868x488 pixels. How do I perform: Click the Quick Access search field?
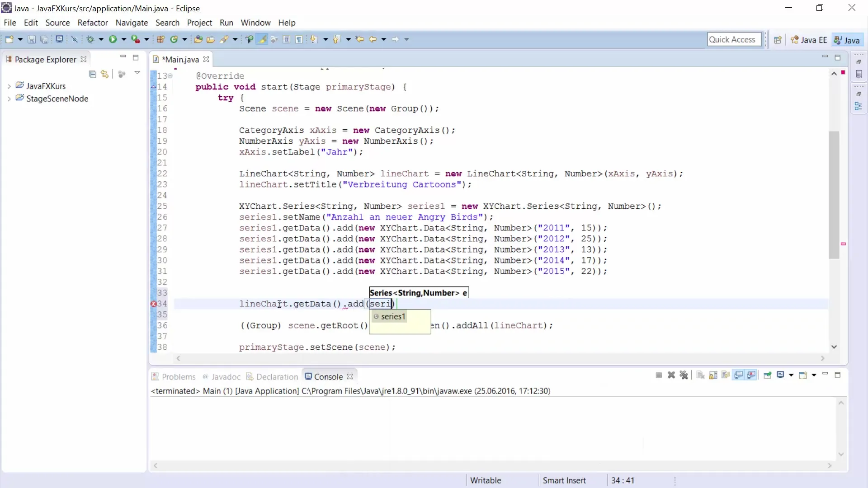(734, 40)
